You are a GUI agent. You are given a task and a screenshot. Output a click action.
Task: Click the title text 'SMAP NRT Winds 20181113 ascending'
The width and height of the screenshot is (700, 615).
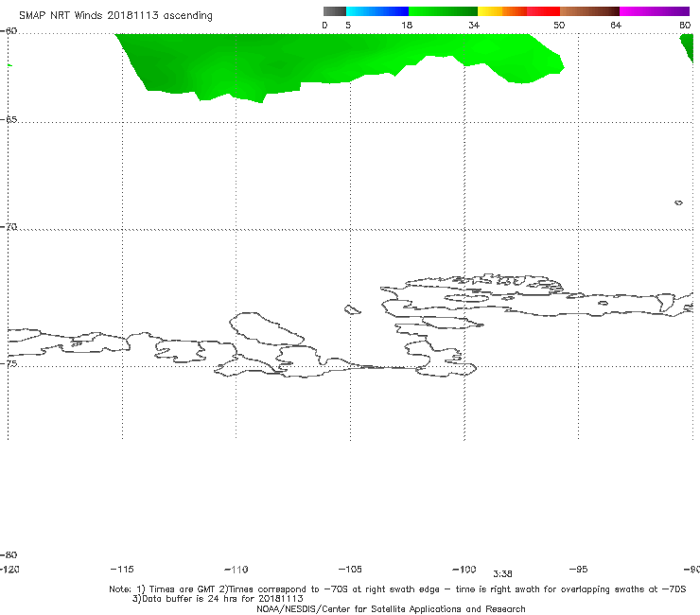coord(115,15)
